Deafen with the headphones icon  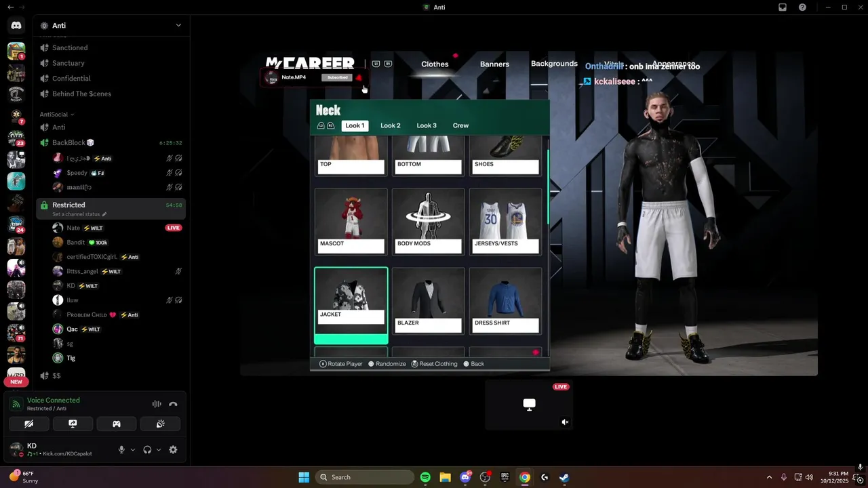point(147,449)
